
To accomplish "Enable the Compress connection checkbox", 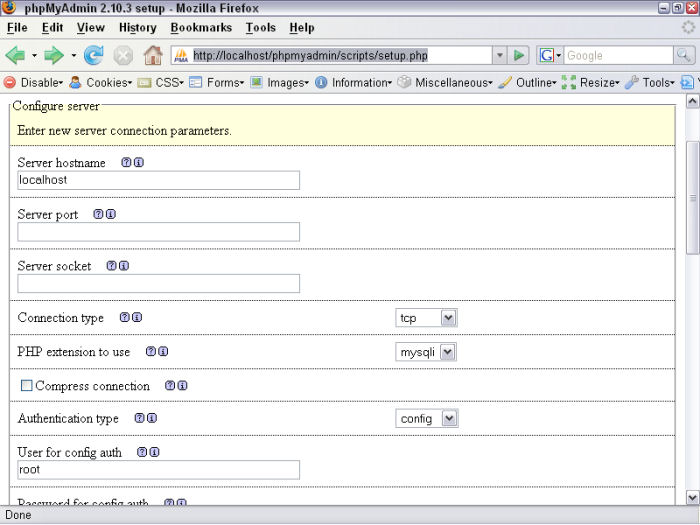I will [x=27, y=385].
